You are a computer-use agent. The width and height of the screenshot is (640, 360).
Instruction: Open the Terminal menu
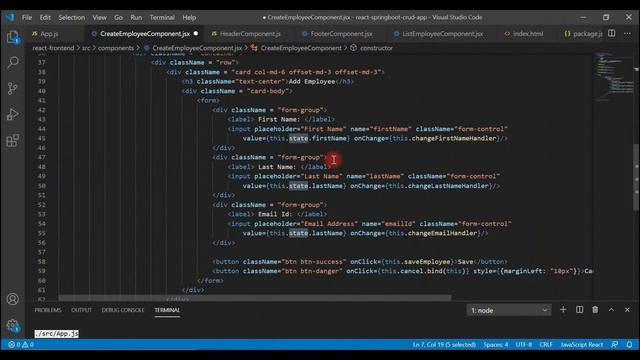162,18
